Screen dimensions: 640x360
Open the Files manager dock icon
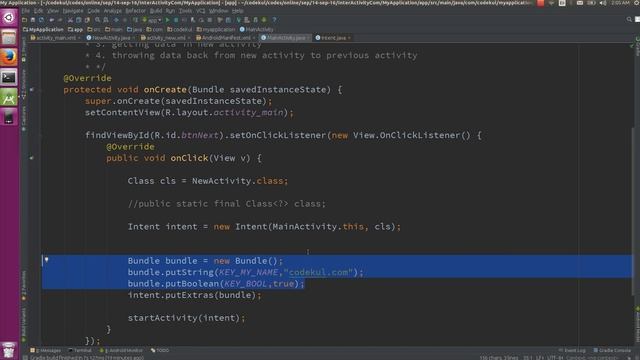click(9, 37)
